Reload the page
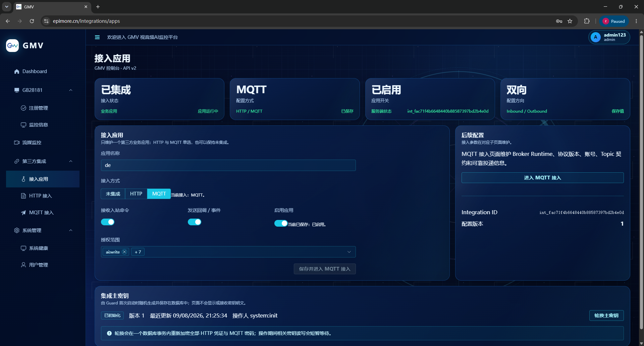Viewport: 644px width, 346px height. pos(32,21)
